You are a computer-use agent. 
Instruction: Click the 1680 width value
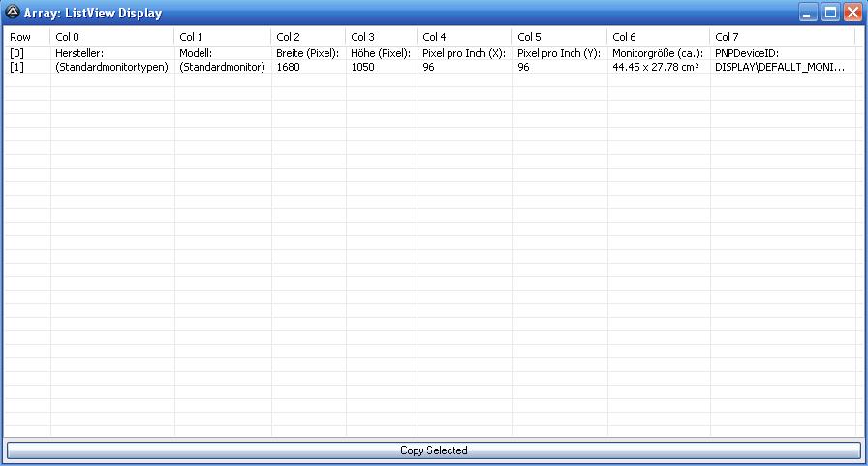pos(288,67)
